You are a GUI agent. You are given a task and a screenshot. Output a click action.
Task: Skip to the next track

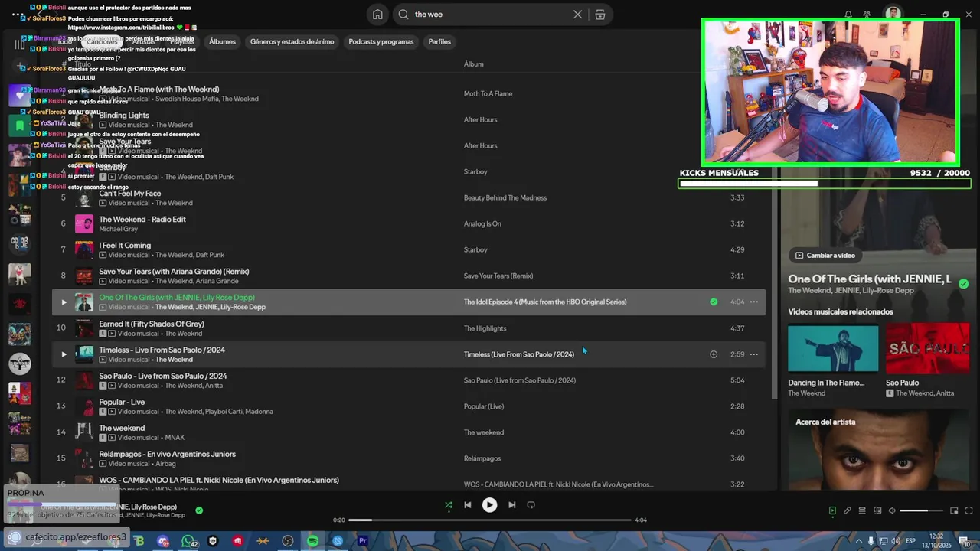(511, 505)
